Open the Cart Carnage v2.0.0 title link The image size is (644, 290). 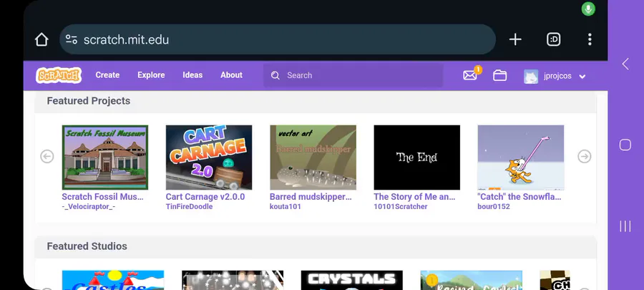205,197
